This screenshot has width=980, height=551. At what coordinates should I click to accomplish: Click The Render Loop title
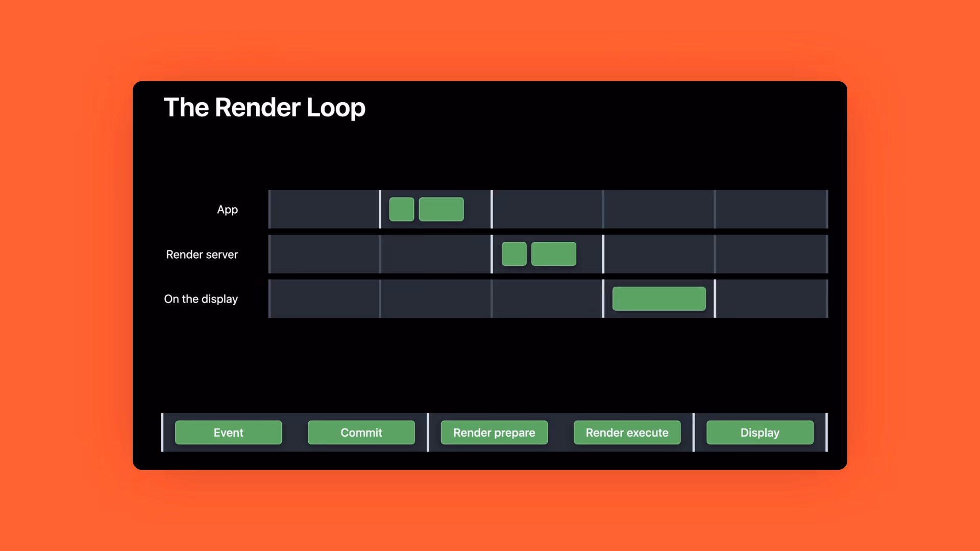point(264,108)
